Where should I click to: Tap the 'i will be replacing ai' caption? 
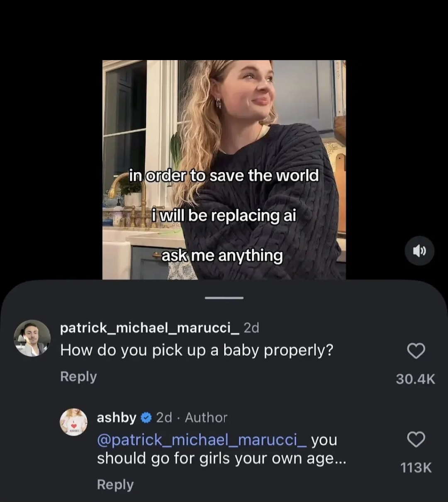[x=224, y=216]
